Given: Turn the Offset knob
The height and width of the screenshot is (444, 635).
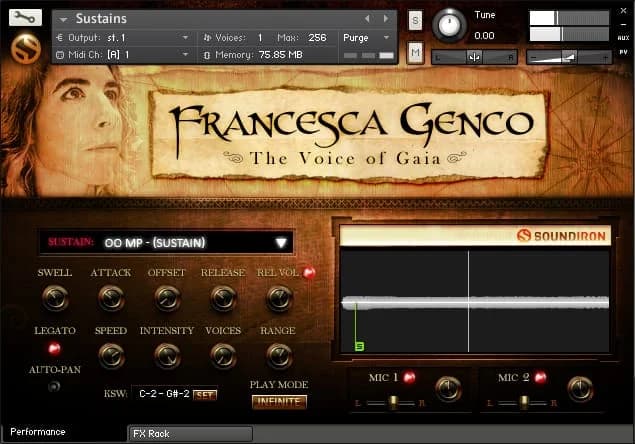Looking at the screenshot, I should (x=167, y=298).
